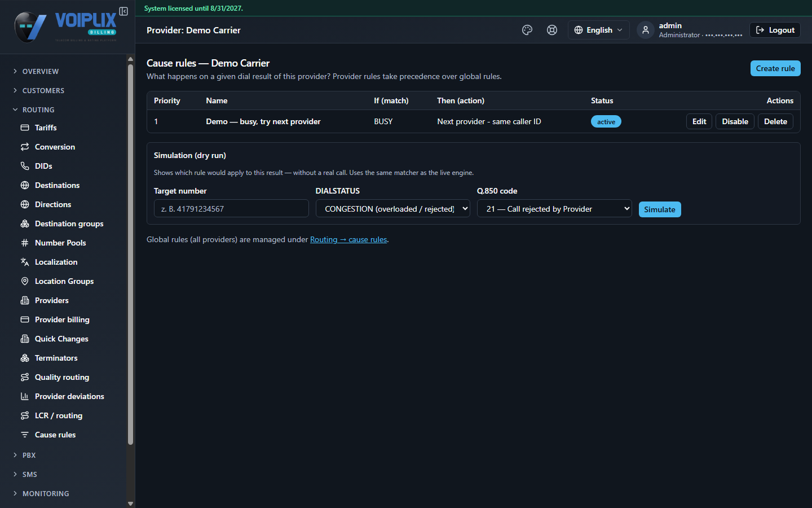Viewport: 812px width, 508px height.
Task: Focus the Target number input field
Action: click(231, 209)
